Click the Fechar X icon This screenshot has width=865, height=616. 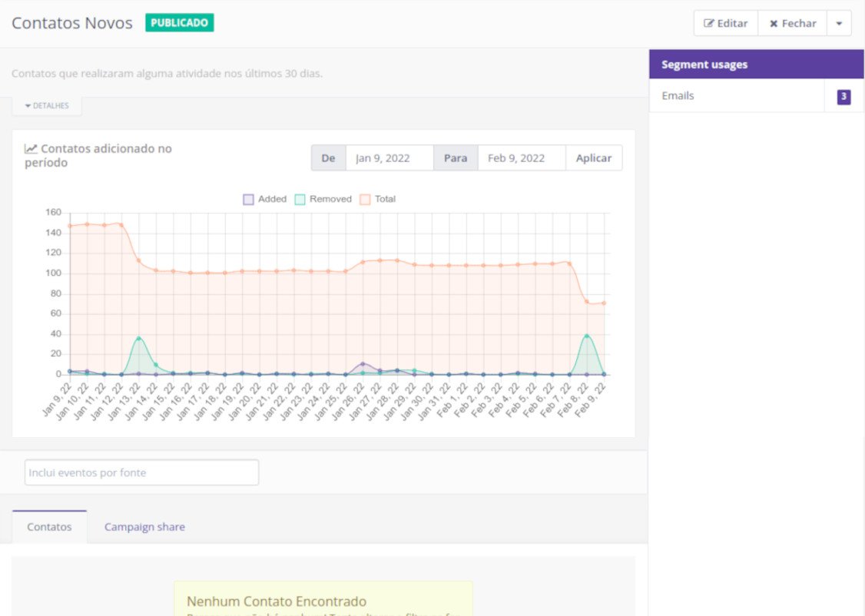(774, 24)
